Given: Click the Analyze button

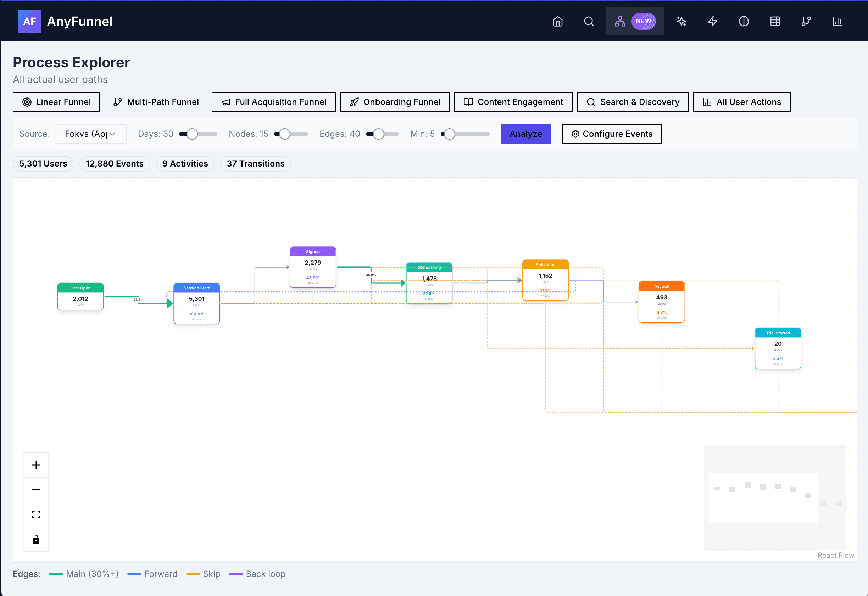Looking at the screenshot, I should click(x=525, y=134).
